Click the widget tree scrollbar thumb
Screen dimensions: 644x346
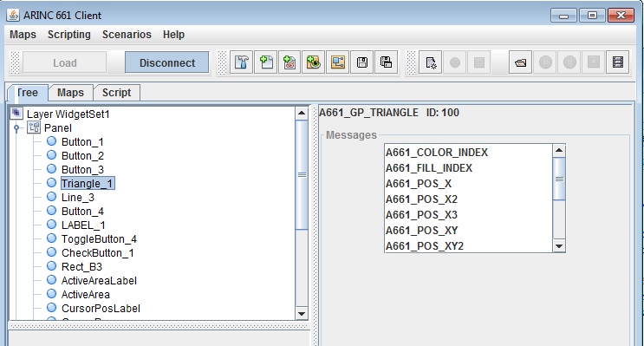click(302, 174)
